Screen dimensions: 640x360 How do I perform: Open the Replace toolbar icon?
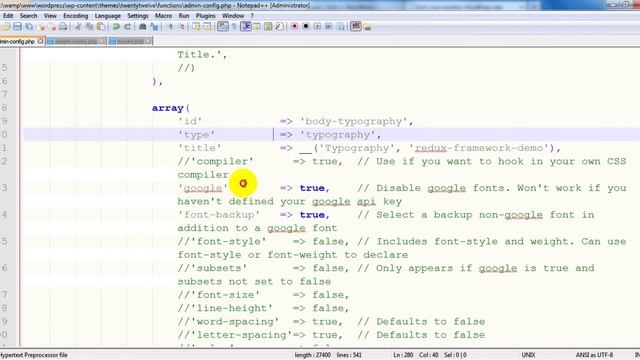point(154,27)
